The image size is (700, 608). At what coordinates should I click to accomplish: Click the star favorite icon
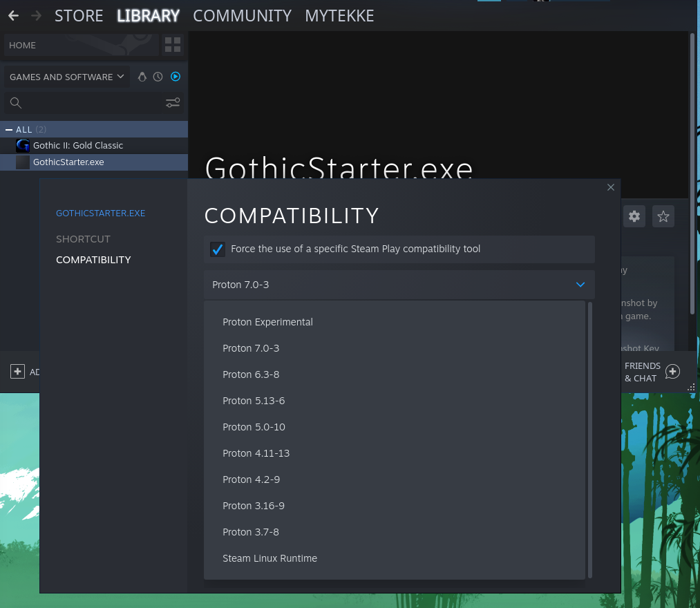pyautogui.click(x=663, y=216)
